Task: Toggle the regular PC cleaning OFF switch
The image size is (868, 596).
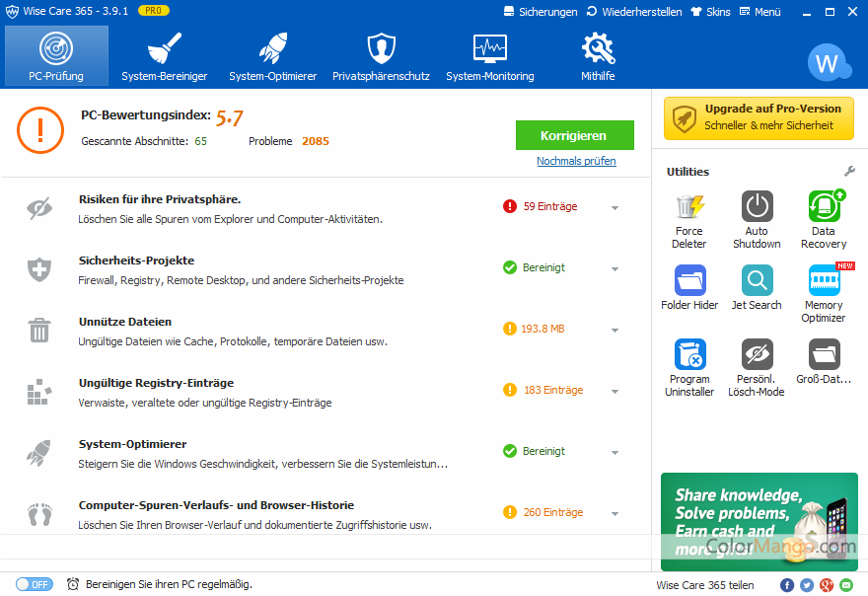Action: coord(35,584)
